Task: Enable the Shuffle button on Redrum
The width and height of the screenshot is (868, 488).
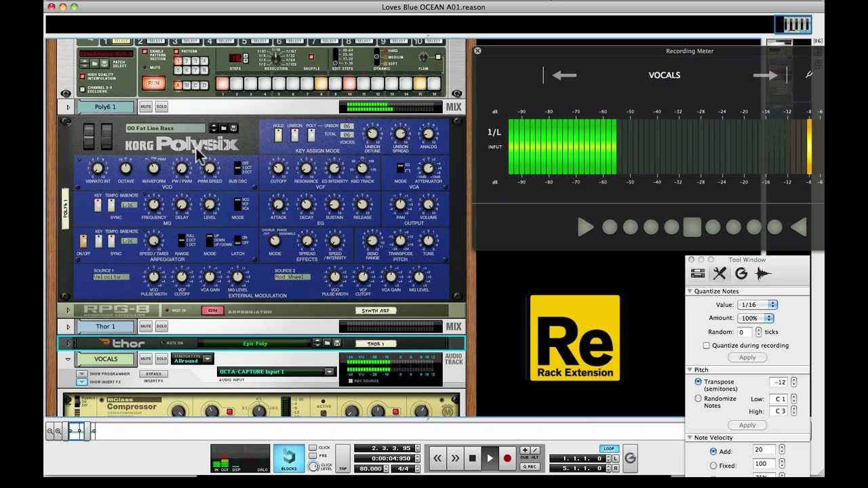Action: (x=311, y=57)
